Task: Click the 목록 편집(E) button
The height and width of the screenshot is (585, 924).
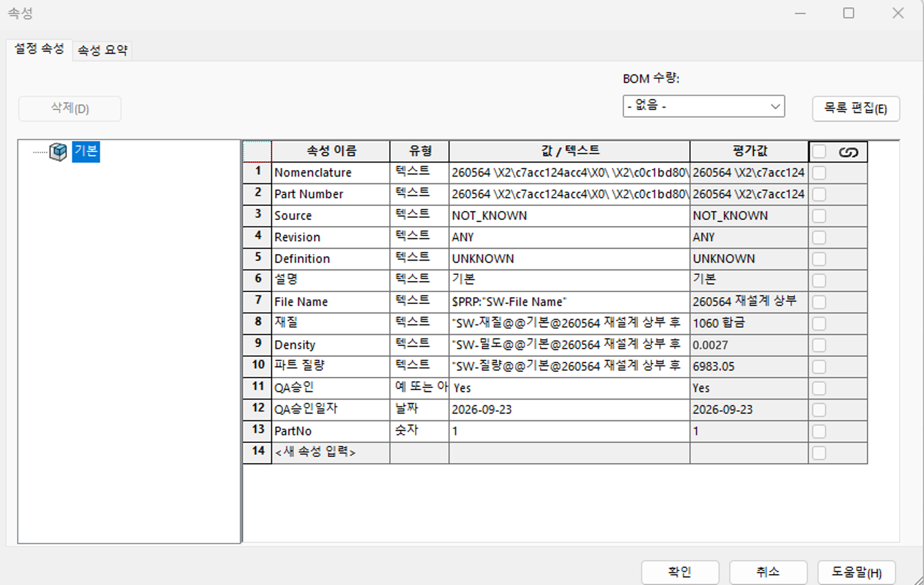Action: (x=856, y=108)
